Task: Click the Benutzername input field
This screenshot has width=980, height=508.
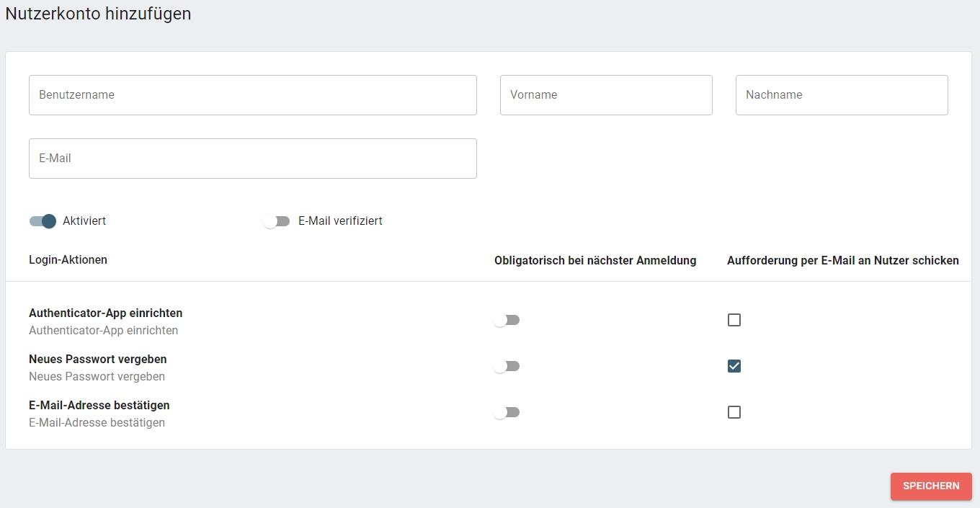Action: point(252,95)
